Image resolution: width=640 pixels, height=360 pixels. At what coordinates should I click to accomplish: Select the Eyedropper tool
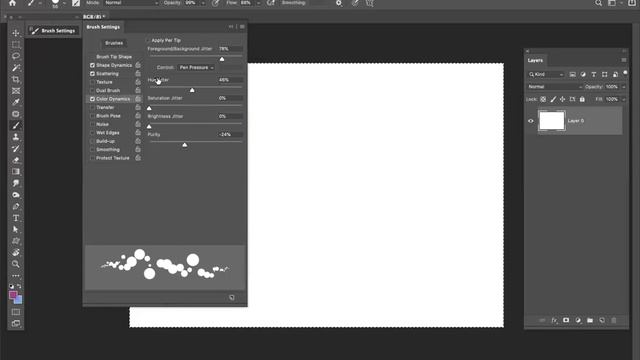pos(16,102)
